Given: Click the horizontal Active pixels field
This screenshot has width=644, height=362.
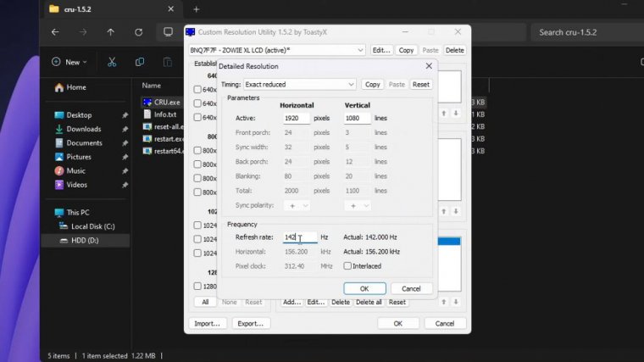Looking at the screenshot, I should pyautogui.click(x=296, y=118).
